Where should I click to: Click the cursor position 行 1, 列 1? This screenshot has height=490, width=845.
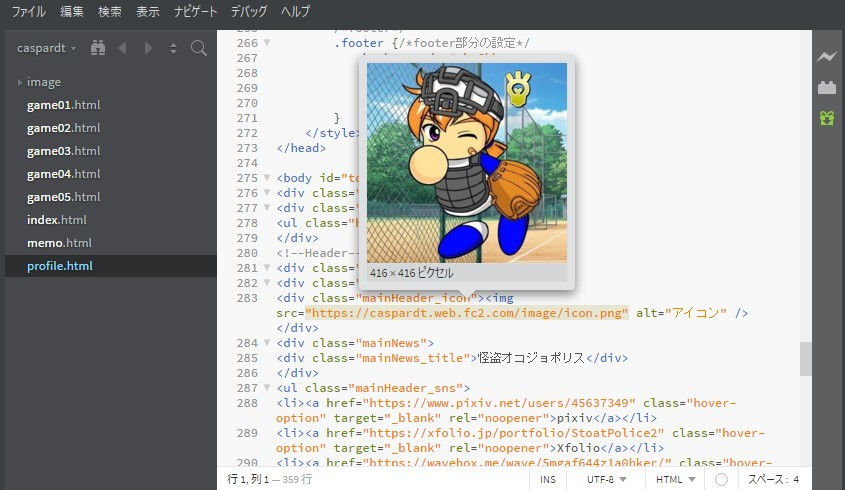(x=248, y=479)
